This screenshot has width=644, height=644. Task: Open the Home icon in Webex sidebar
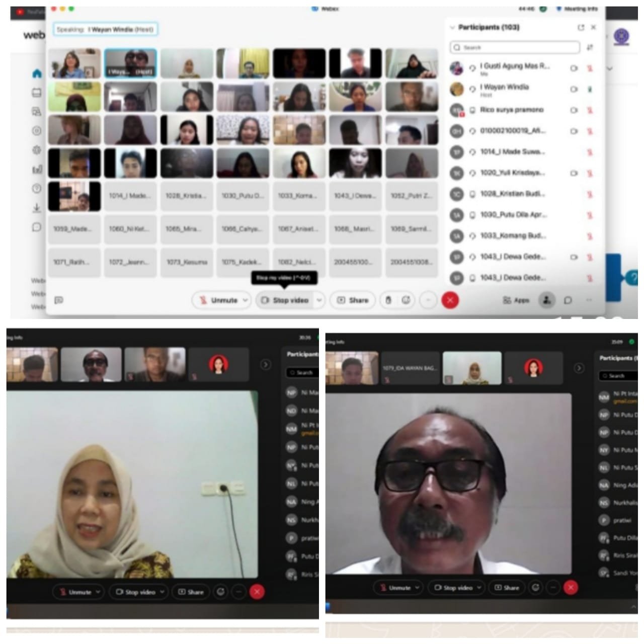point(37,73)
